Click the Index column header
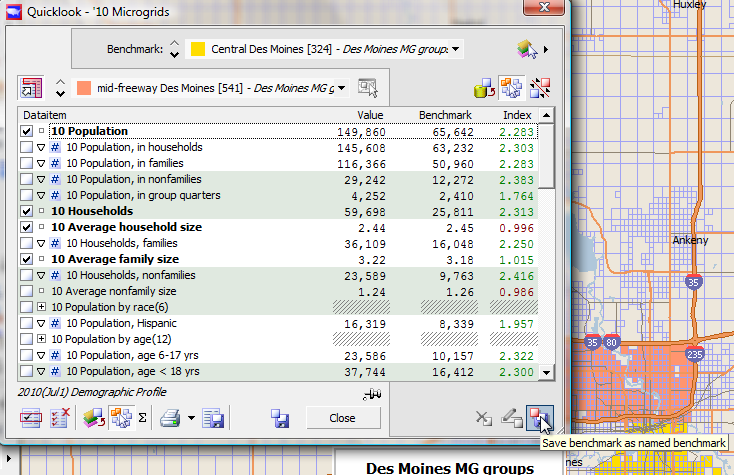 point(516,115)
